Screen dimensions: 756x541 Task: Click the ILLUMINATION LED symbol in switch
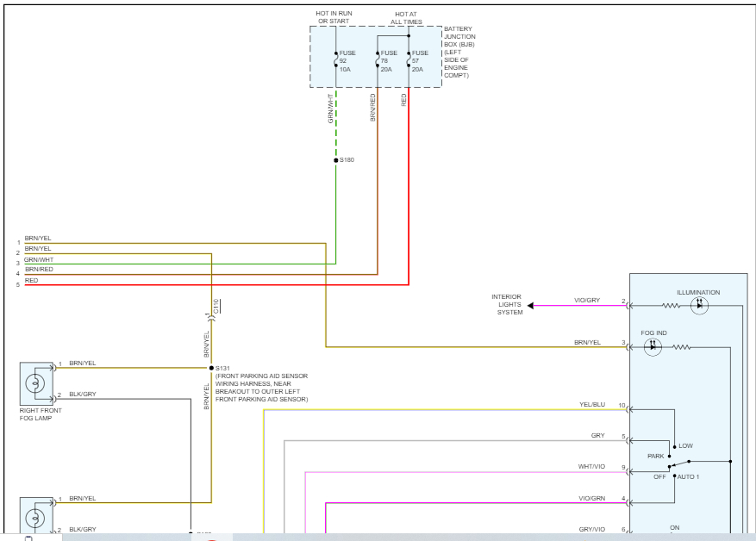[x=699, y=306]
